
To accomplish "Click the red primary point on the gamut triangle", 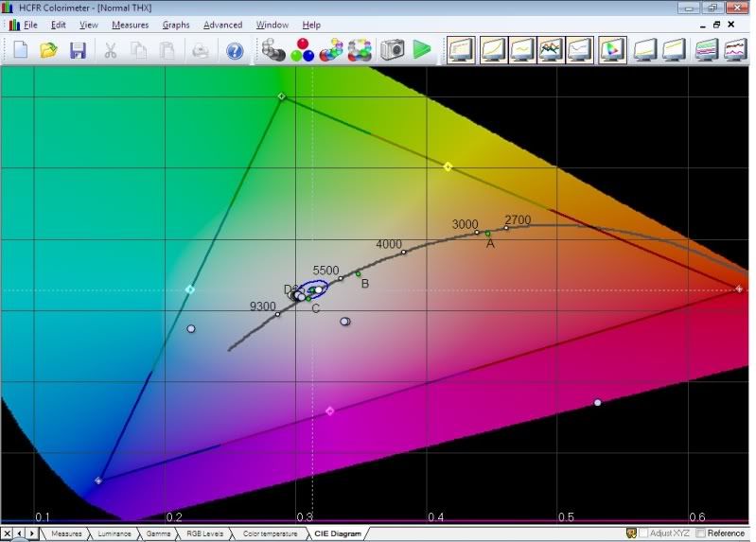I will pyautogui.click(x=739, y=288).
